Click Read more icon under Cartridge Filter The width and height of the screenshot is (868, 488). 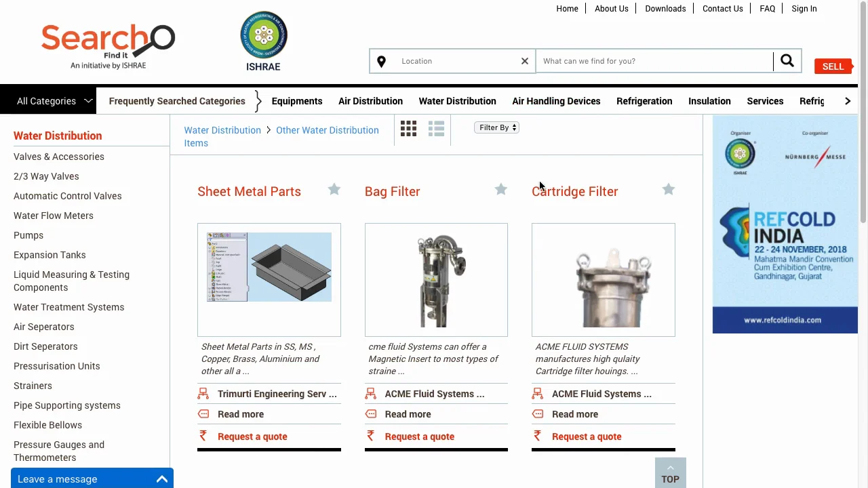pyautogui.click(x=538, y=413)
